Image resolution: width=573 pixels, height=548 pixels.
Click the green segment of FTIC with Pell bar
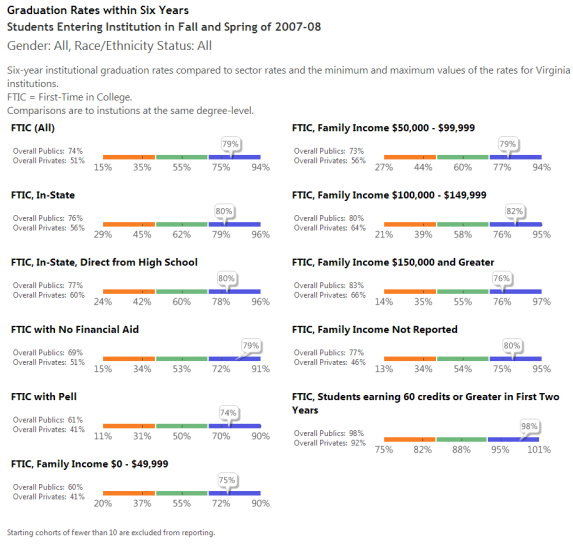[182, 426]
